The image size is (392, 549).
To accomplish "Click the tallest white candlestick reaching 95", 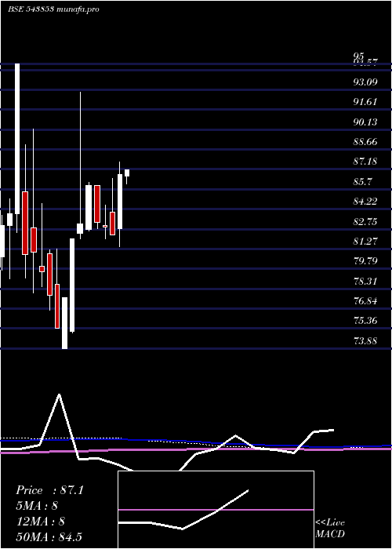I will (17, 139).
